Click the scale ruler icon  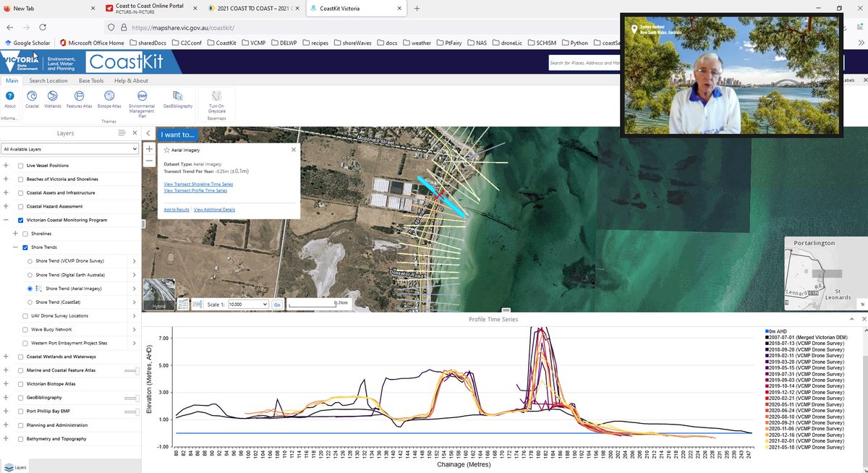(x=197, y=304)
